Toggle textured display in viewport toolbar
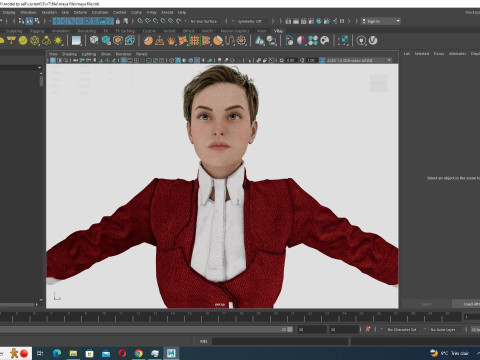480x360 pixels. coord(197,60)
